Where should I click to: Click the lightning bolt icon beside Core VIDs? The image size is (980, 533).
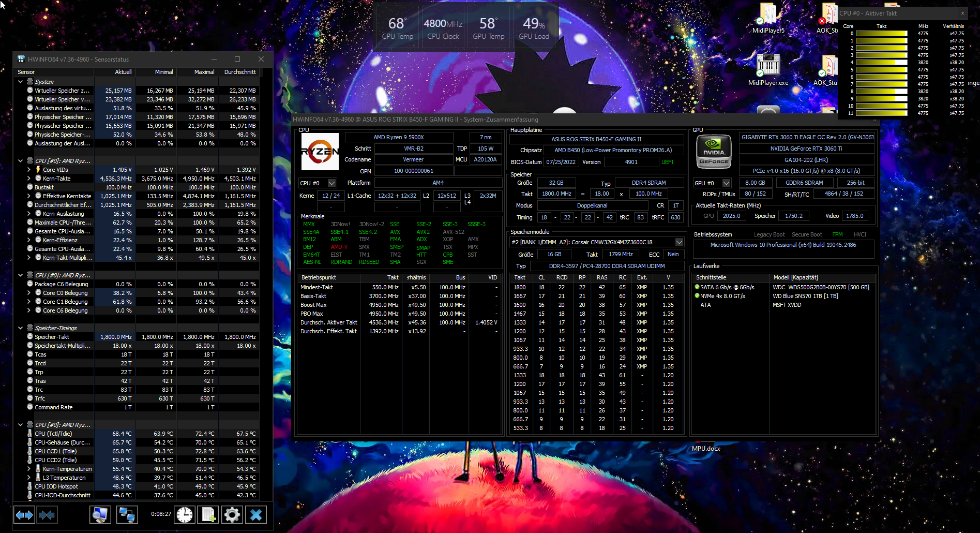click(x=38, y=170)
